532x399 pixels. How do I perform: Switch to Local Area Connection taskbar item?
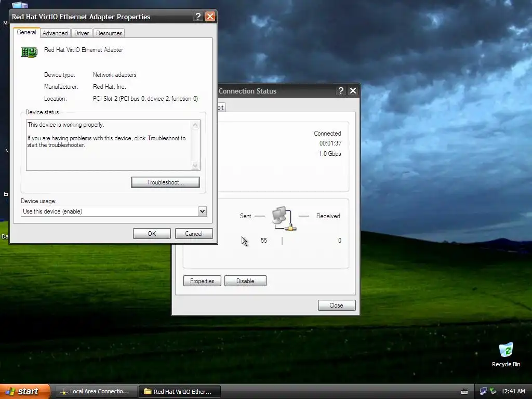(96, 391)
